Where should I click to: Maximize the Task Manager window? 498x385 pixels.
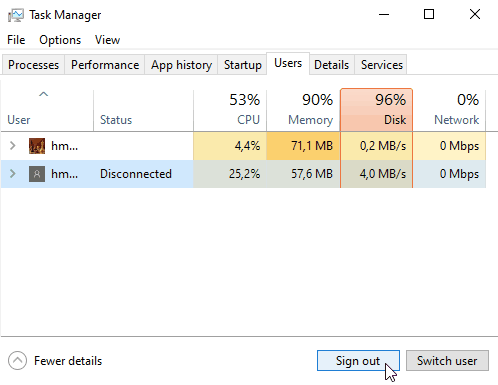(x=429, y=14)
